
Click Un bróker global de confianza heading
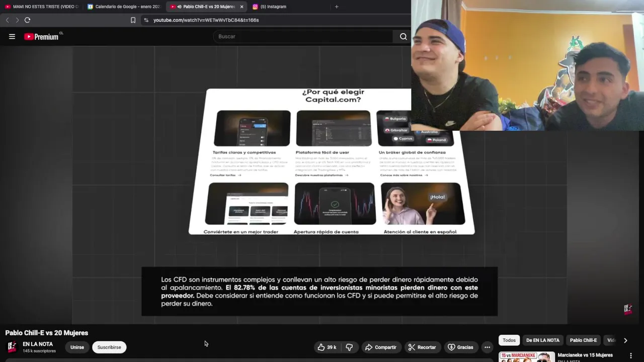click(x=412, y=152)
